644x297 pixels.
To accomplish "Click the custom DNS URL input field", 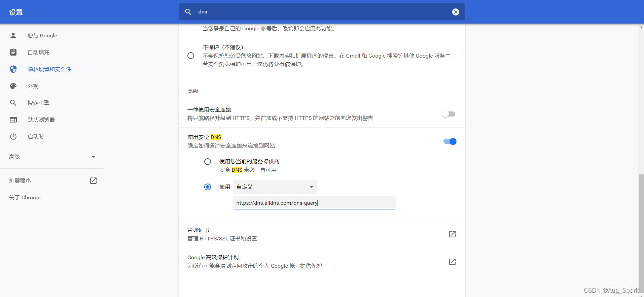I will click(314, 203).
